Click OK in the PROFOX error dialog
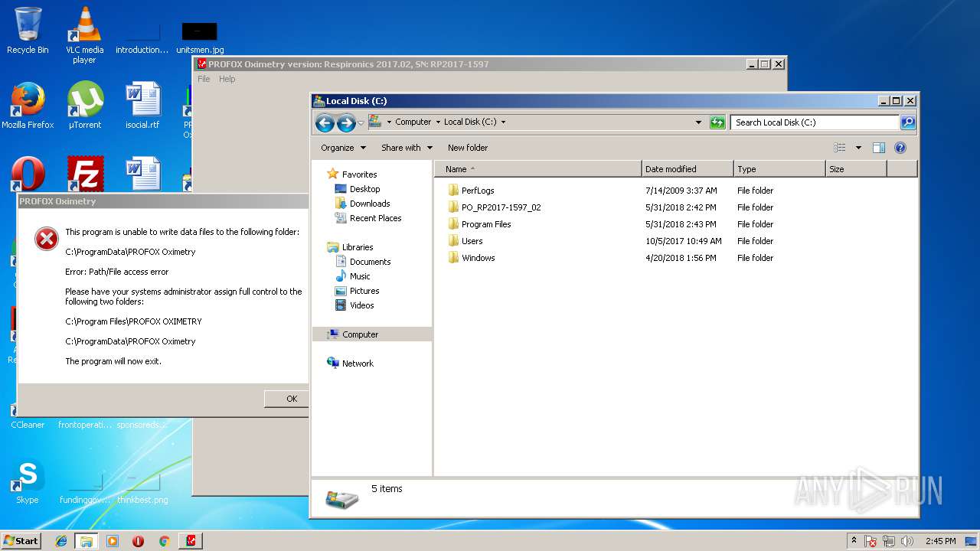 coord(288,399)
